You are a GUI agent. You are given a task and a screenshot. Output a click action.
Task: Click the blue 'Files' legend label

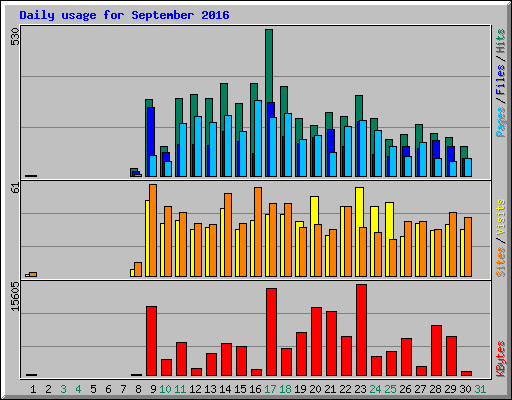pos(500,80)
